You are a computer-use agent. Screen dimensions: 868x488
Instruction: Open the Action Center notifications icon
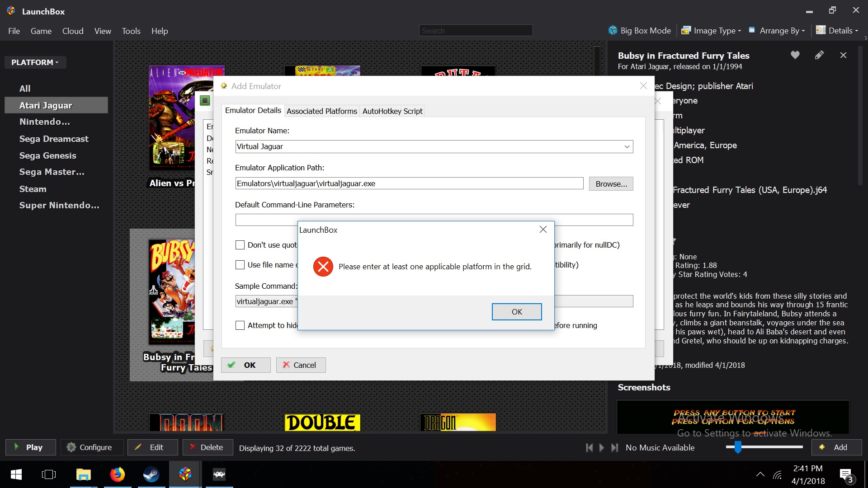[846, 475]
